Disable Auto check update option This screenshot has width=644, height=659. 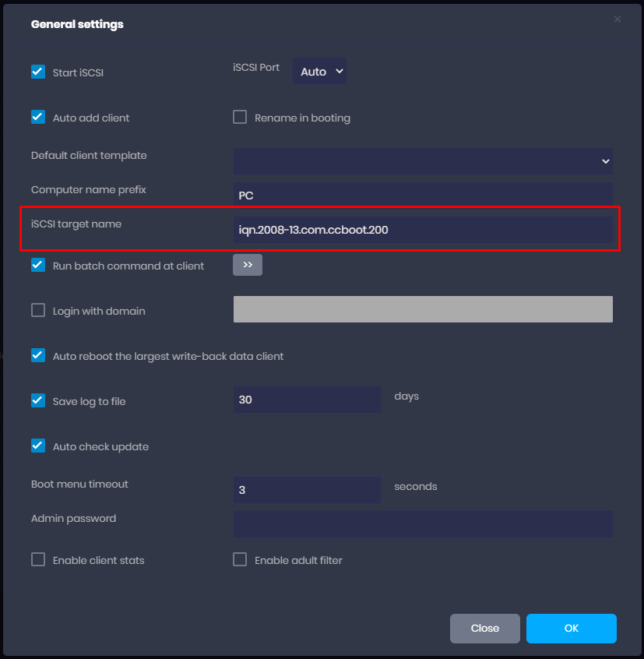coord(38,446)
